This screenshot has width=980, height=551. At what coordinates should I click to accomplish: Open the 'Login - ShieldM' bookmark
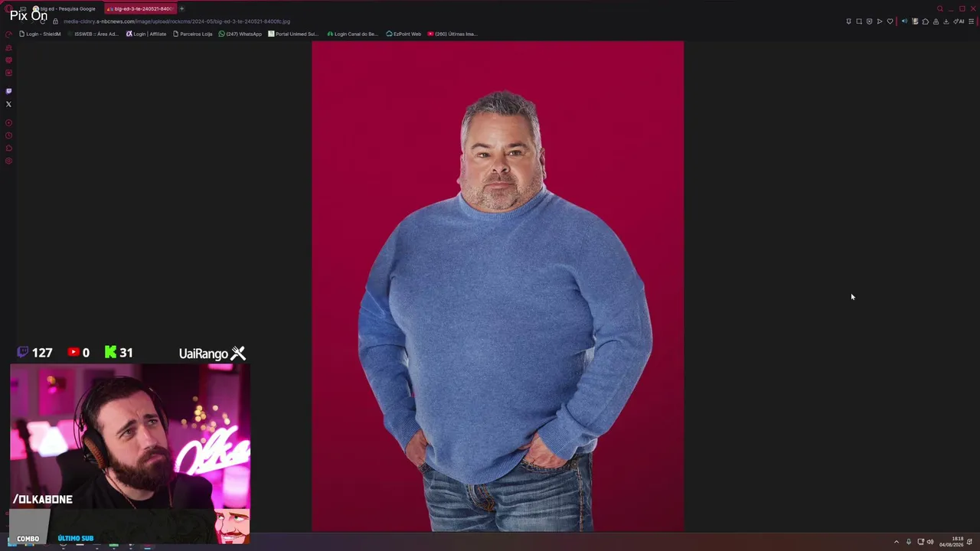(40, 34)
